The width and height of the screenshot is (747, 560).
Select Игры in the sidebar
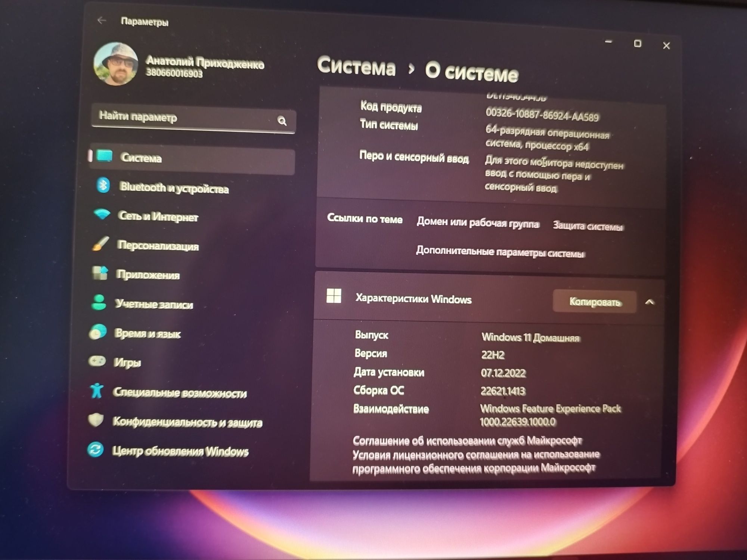(127, 363)
